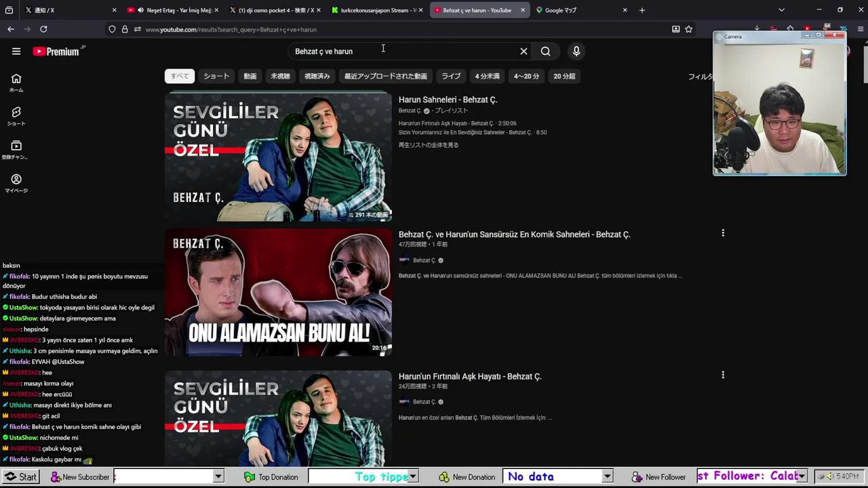Start voice search with microphone icon

[576, 52]
